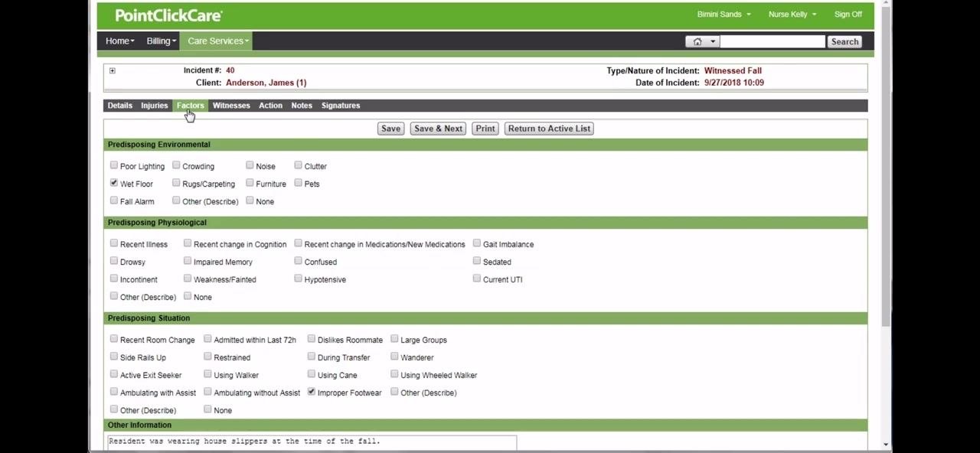Uncheck Improper Footwear checkbox
This screenshot has width=980, height=453.
point(312,392)
